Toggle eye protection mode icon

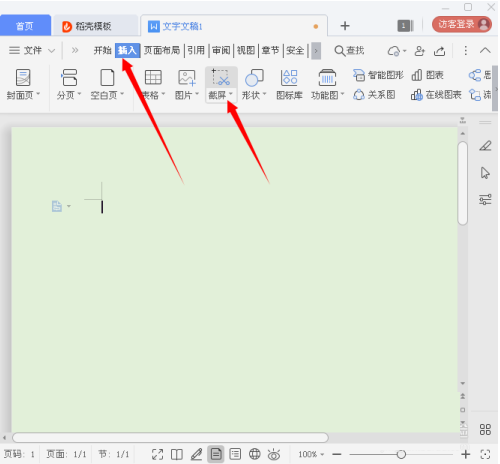point(274,454)
